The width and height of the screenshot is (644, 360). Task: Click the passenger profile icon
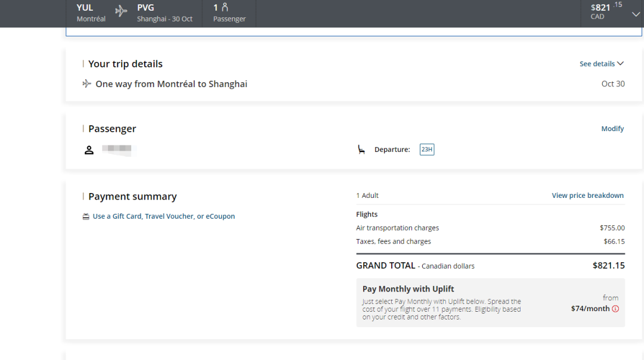pos(89,150)
